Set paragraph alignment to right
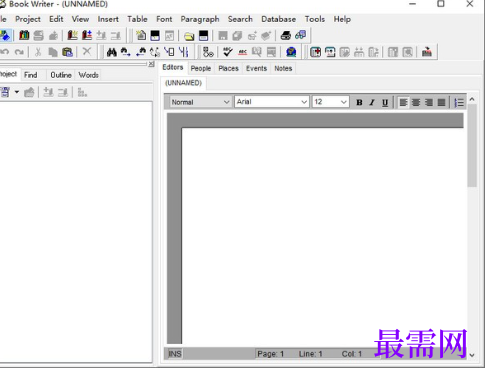 click(x=429, y=102)
